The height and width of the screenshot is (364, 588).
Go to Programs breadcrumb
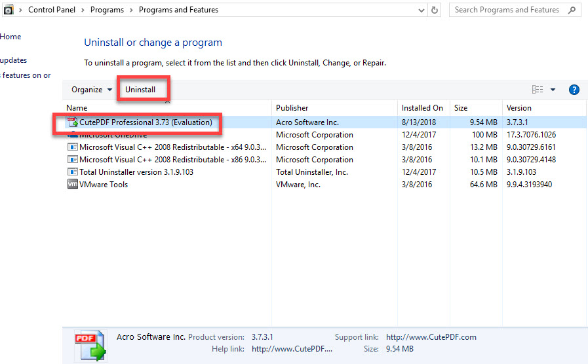(107, 10)
